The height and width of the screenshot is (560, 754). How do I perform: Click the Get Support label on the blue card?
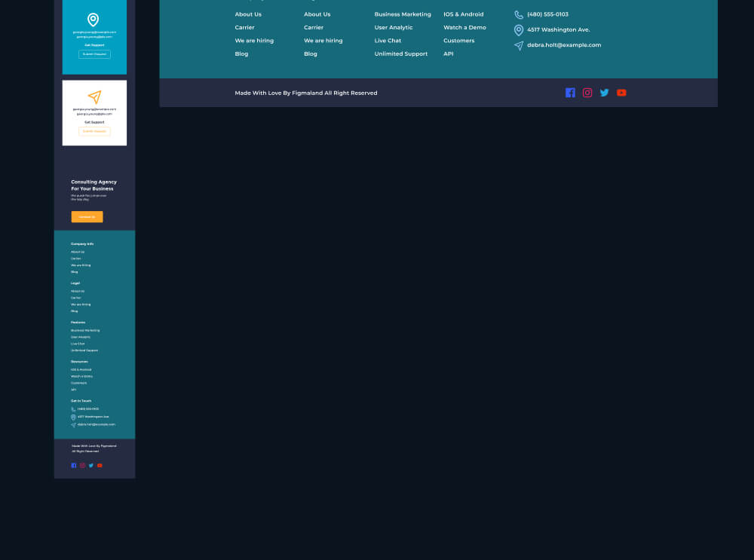coord(94,45)
